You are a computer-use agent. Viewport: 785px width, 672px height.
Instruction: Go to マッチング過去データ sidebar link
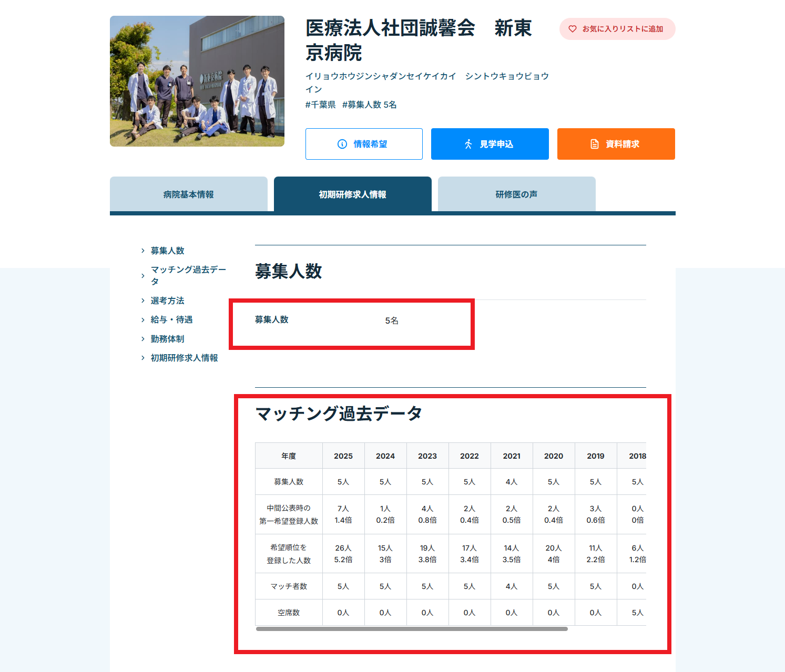tap(189, 275)
